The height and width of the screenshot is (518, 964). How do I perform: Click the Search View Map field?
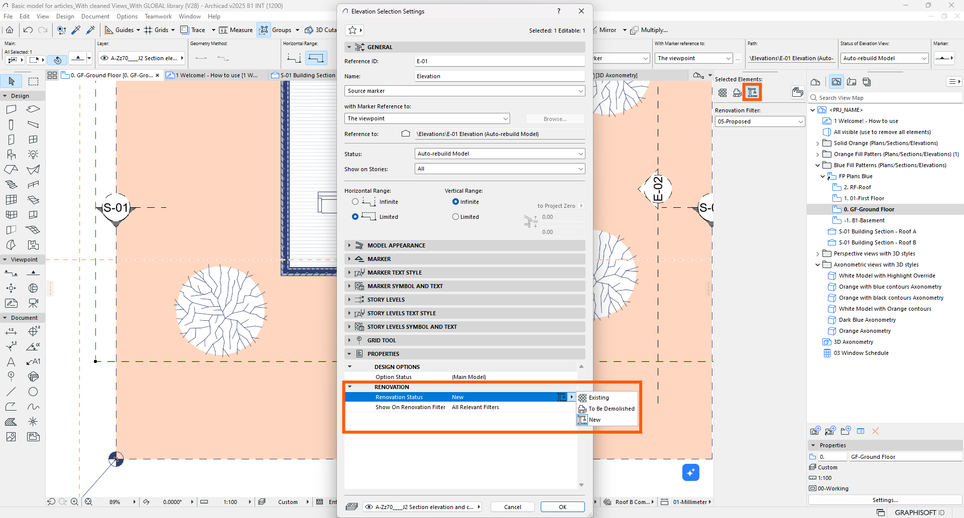[885, 98]
